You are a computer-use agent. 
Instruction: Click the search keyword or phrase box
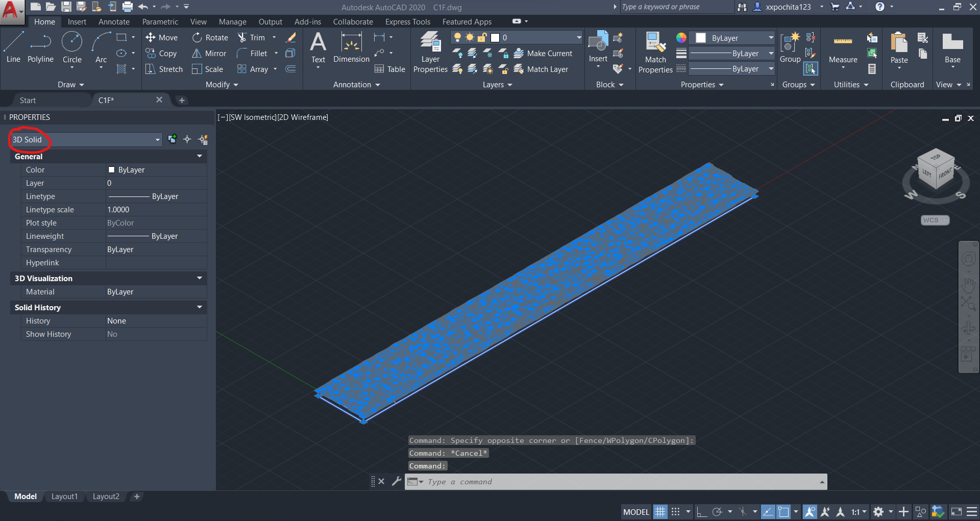[x=676, y=7]
